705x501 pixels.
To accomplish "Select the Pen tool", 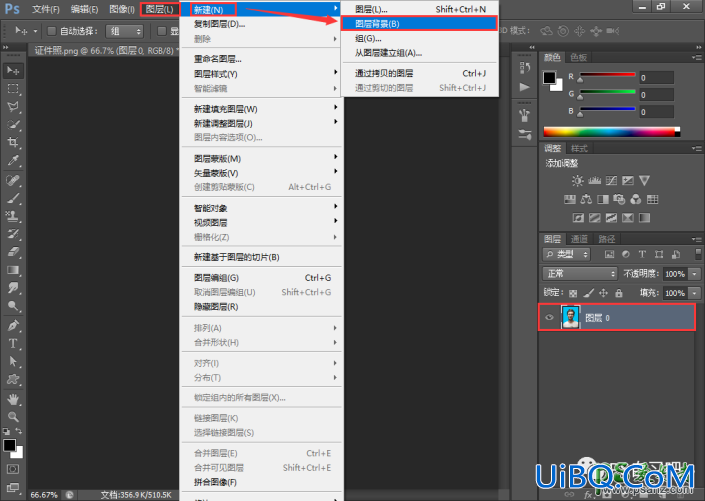I will (x=13, y=325).
